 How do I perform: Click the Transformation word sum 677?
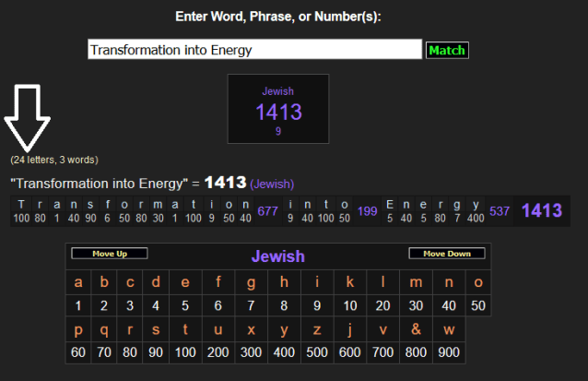[x=268, y=211]
